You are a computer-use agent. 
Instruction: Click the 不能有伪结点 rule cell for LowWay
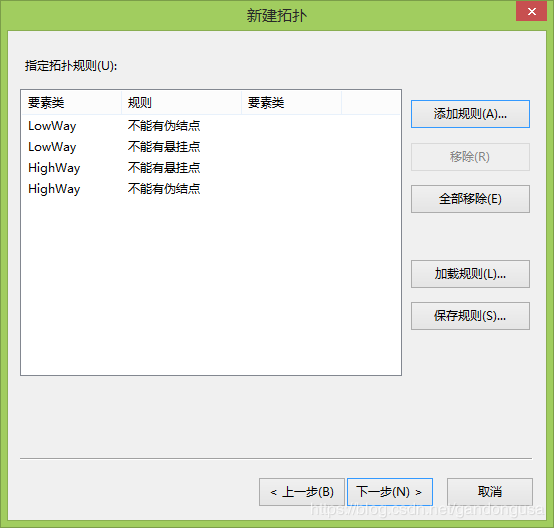click(164, 126)
